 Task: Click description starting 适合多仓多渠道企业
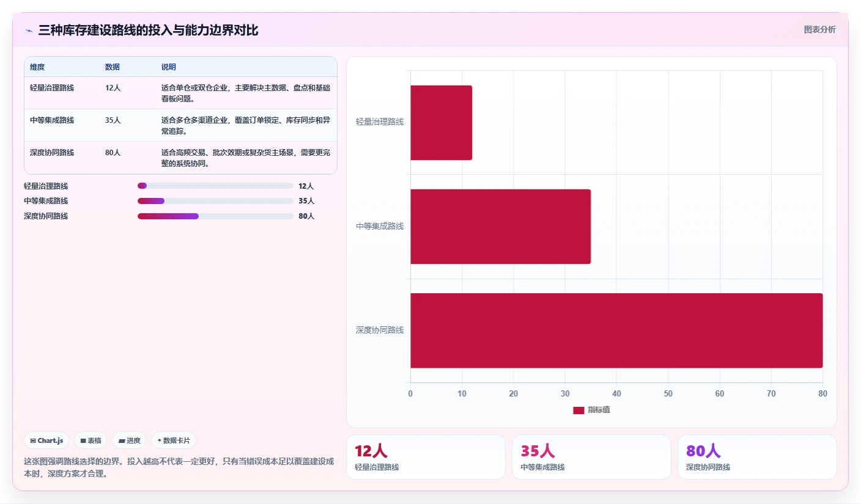click(x=246, y=126)
